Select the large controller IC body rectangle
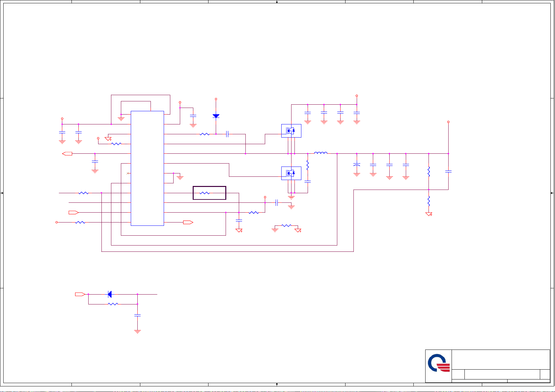 147,168
